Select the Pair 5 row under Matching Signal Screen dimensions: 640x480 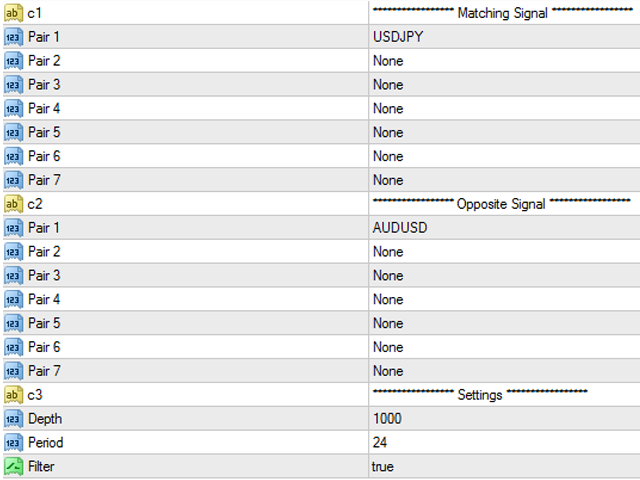pos(322,132)
